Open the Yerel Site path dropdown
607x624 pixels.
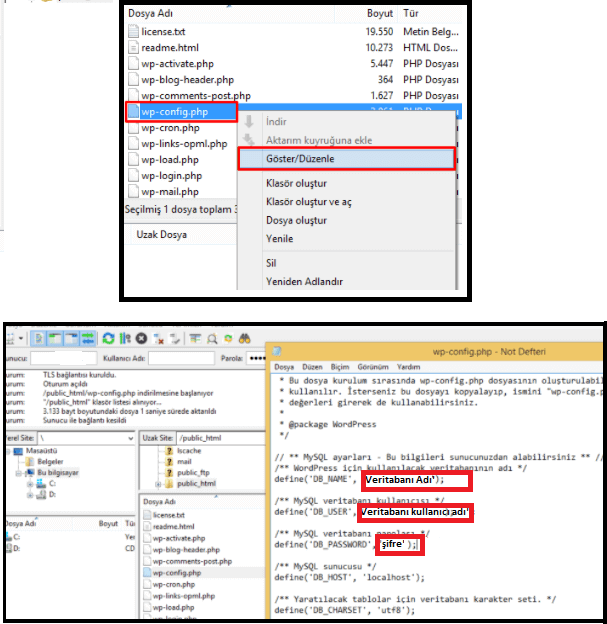(x=130, y=437)
